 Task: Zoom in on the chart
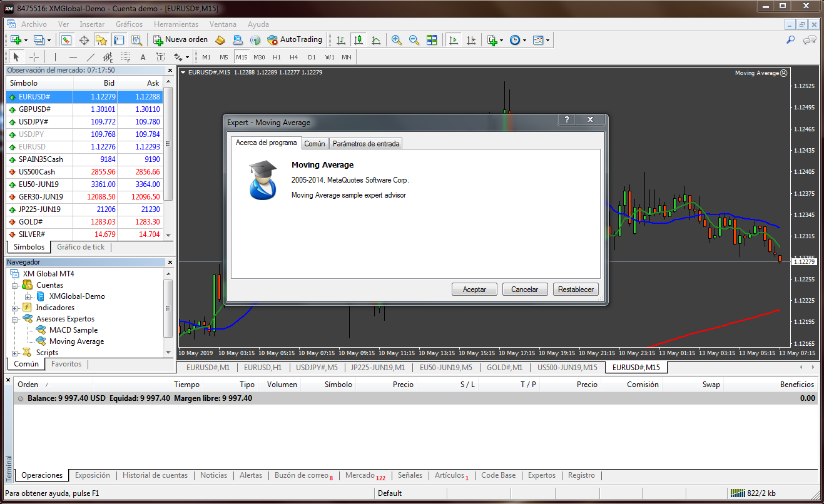click(397, 39)
